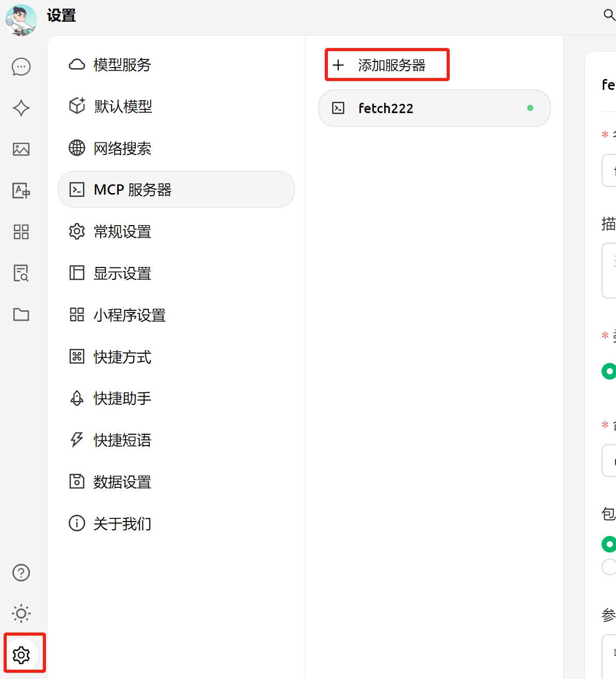Open the agents sparkle icon

pos(21,108)
